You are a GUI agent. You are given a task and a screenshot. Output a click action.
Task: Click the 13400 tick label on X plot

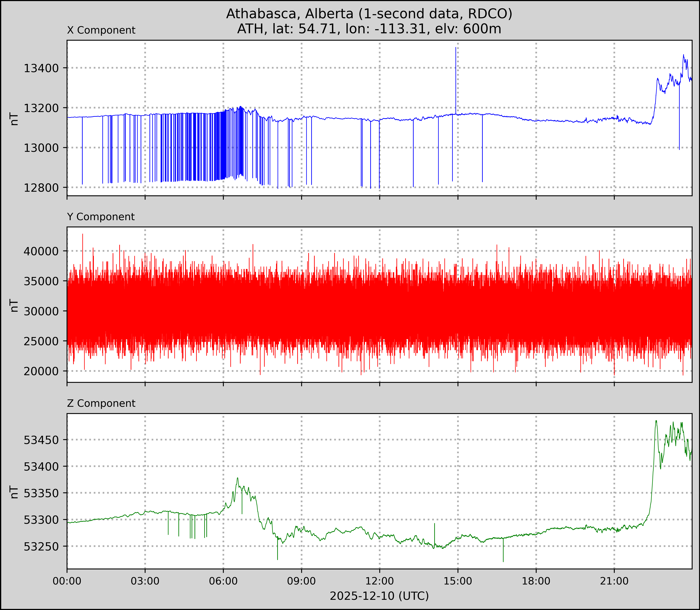41,68
